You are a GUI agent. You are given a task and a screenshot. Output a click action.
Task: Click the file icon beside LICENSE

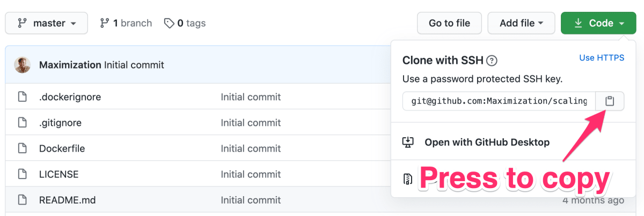(x=22, y=174)
